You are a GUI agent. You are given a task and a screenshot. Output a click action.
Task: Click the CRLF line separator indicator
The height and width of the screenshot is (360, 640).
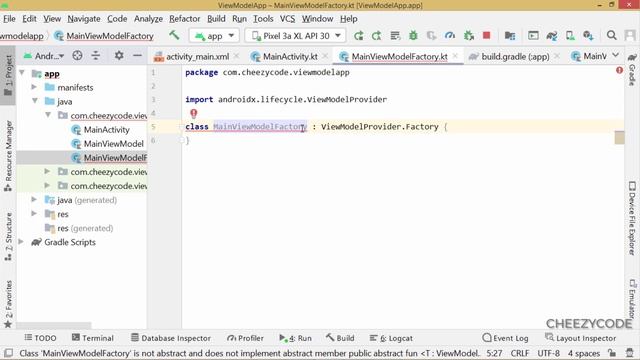pyautogui.click(x=520, y=353)
